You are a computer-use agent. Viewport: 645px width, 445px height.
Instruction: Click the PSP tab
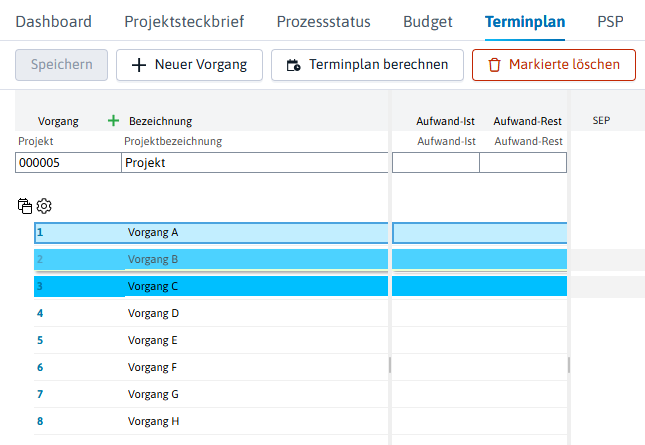pyautogui.click(x=610, y=21)
